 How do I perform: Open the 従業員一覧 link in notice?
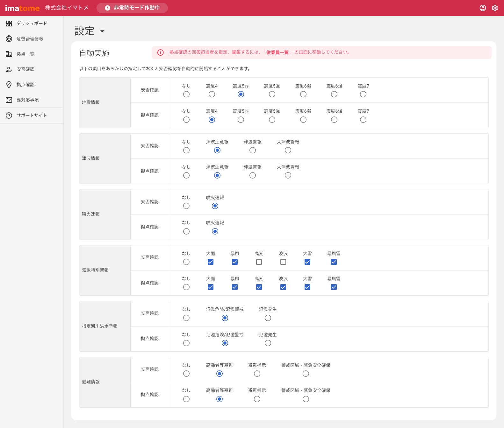point(277,53)
